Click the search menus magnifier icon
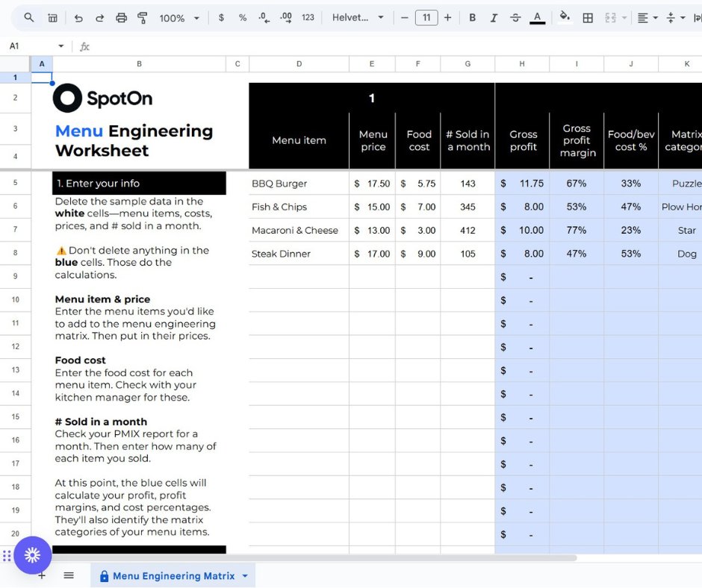This screenshot has width=702, height=588. pos(28,17)
